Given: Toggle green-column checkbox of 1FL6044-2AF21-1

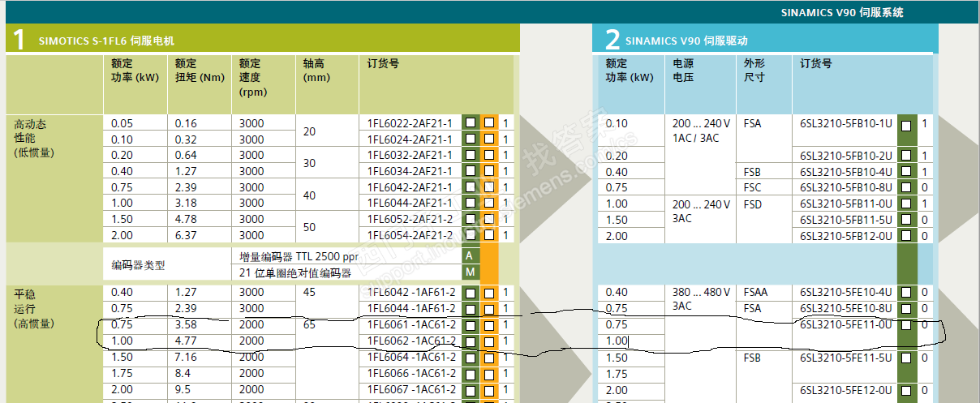Looking at the screenshot, I should click(470, 203).
